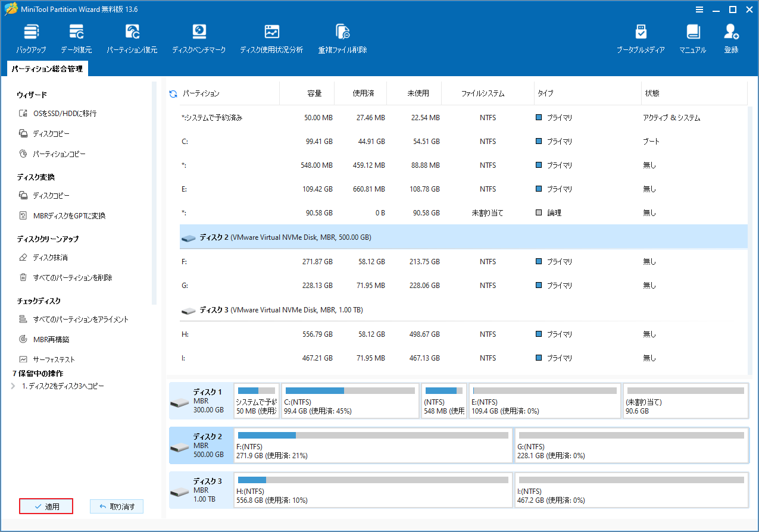
Task: Expand pending operation ディスク2をディスク3へコピー
Action: coord(13,386)
